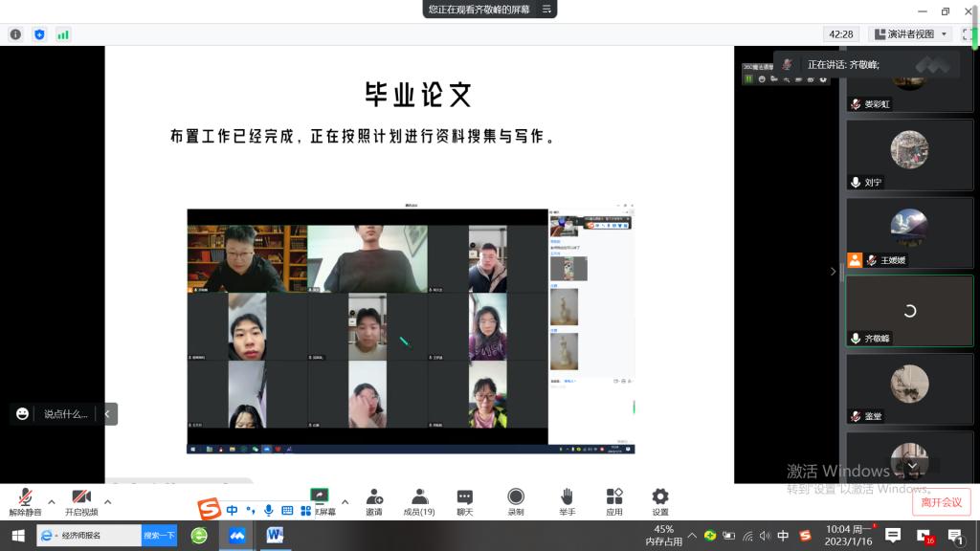Open Word from Windows taskbar

point(275,535)
